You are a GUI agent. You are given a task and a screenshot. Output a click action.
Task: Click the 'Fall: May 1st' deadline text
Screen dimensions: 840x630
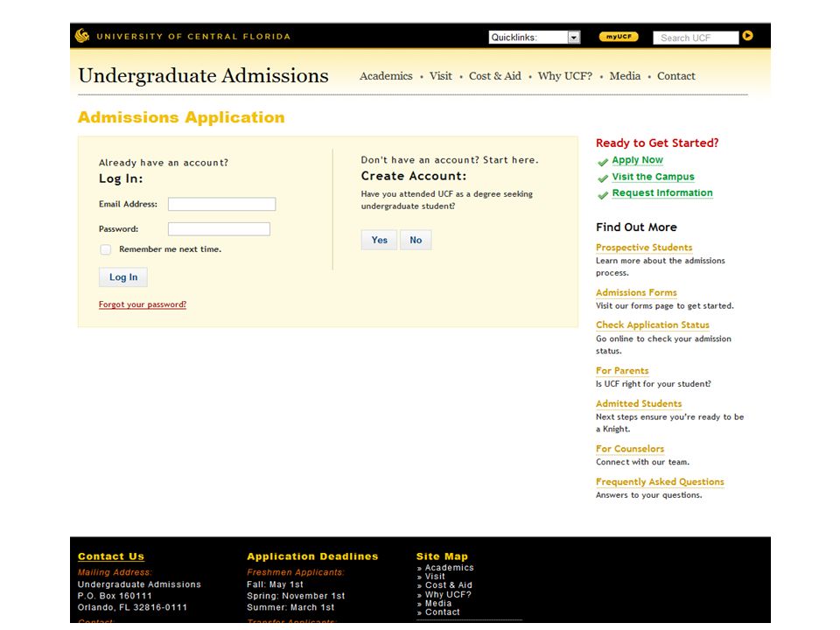pos(275,584)
